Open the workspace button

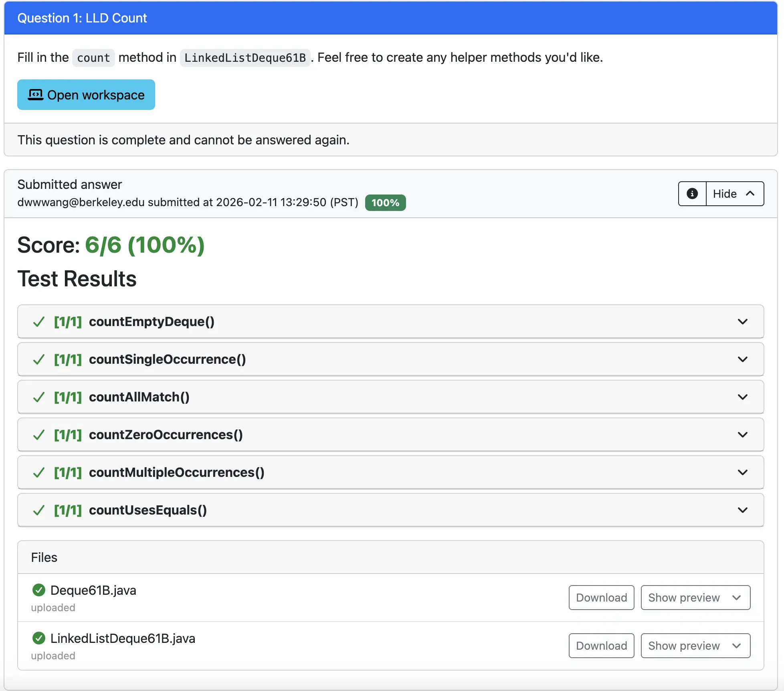[x=86, y=95]
